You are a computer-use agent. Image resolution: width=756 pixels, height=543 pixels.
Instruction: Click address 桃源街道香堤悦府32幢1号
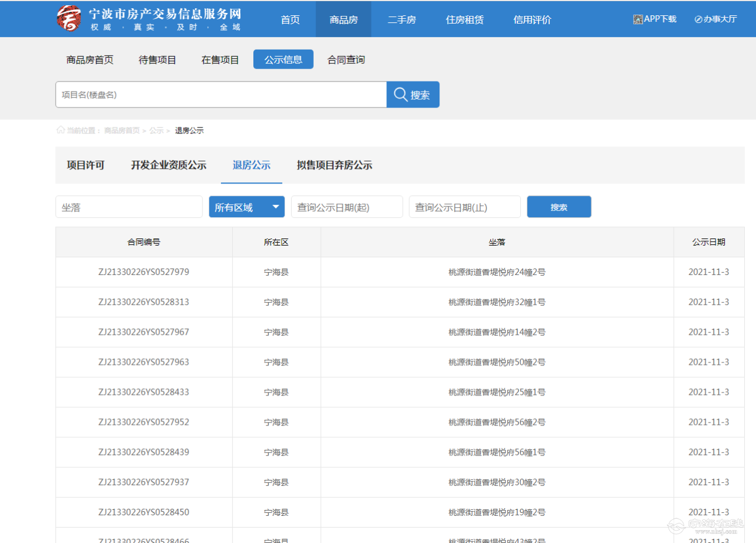point(497,302)
